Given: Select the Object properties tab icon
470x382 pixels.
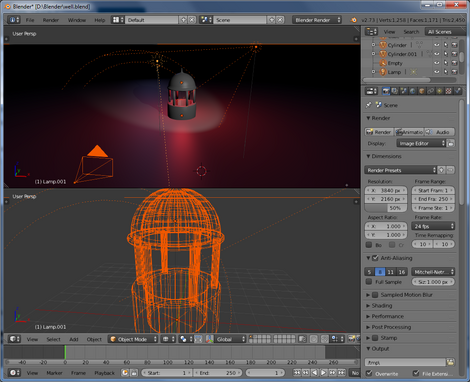Looking at the screenshot, I should (x=422, y=91).
